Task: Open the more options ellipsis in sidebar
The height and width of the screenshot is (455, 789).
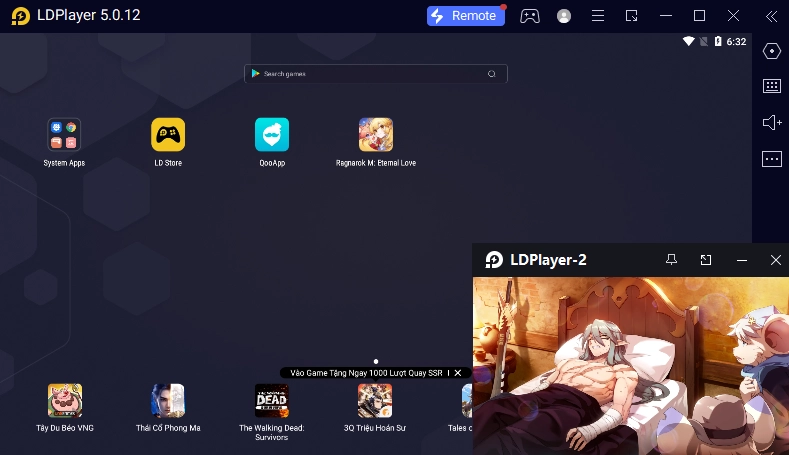Action: [771, 159]
